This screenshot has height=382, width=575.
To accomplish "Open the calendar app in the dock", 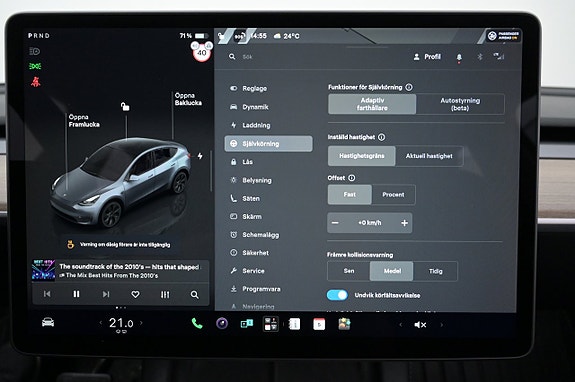I will [x=319, y=324].
